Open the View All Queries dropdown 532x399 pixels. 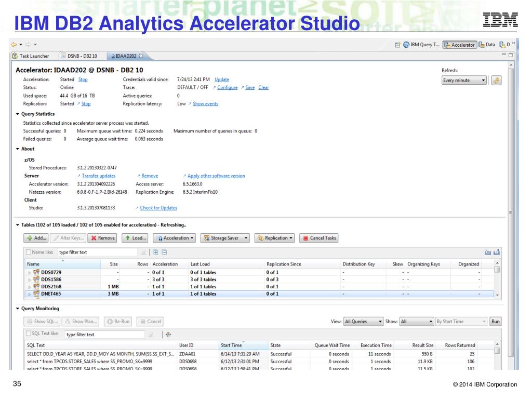pos(363,322)
